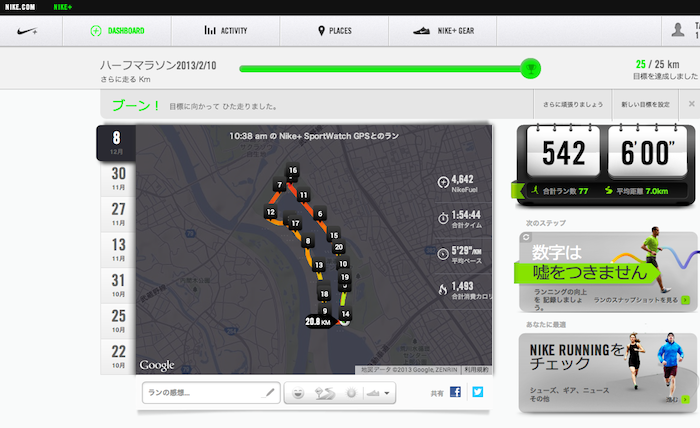Open the NIKE RUNNING をチェック promo card
The width and height of the screenshot is (700, 428).
(x=608, y=372)
